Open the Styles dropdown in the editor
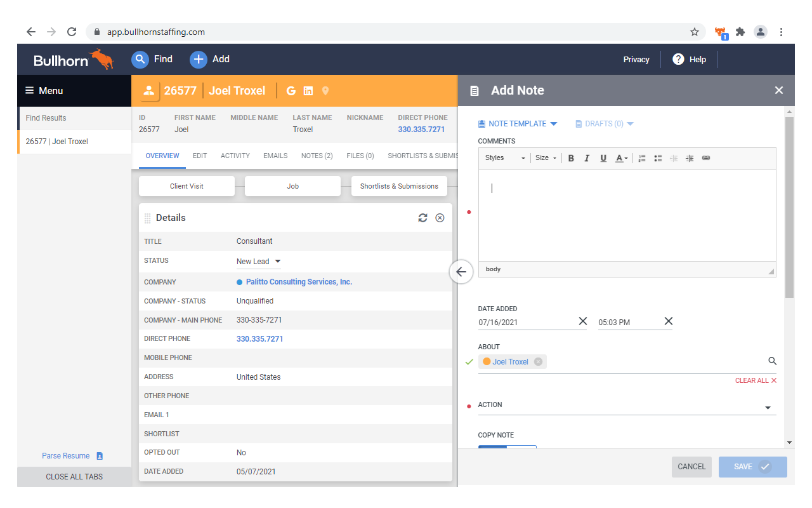Viewport: 812px width, 508px height. [505, 158]
